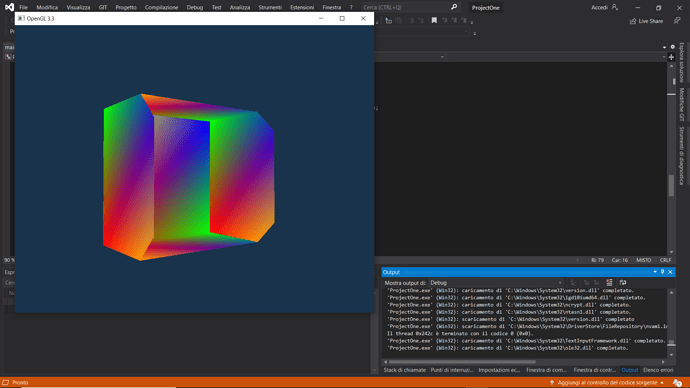The height and width of the screenshot is (388, 690).
Task: Toggle Output panel auto-hide pin
Action: click(662, 272)
